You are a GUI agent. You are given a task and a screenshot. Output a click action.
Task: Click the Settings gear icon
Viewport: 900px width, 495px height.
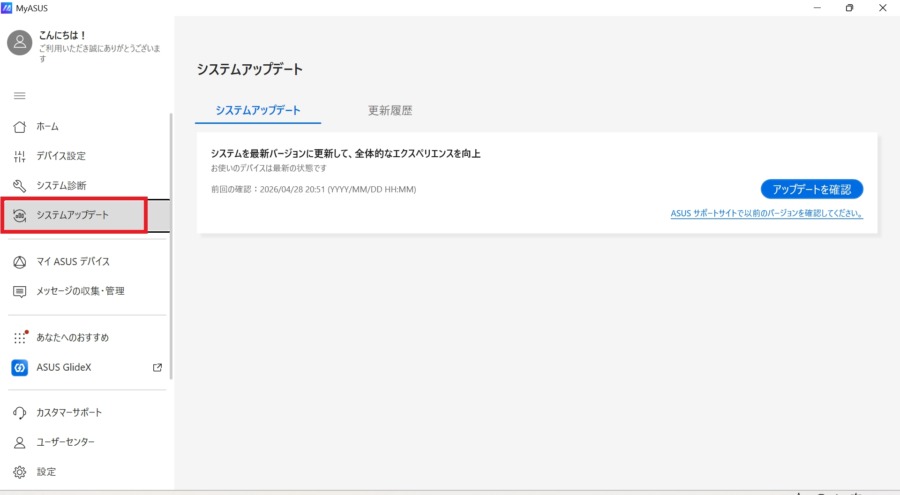click(19, 472)
